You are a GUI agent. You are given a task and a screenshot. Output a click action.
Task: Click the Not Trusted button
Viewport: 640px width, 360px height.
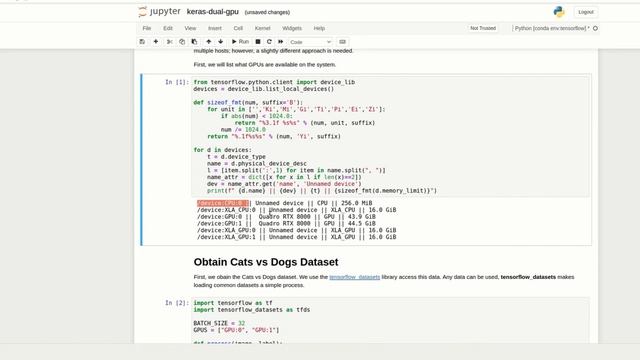(483, 28)
